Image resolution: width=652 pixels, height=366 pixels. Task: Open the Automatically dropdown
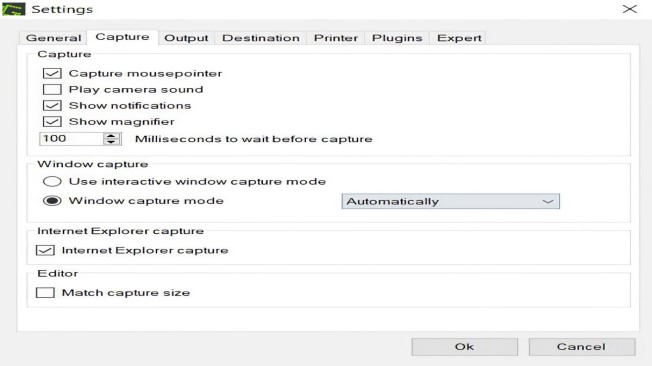(450, 201)
